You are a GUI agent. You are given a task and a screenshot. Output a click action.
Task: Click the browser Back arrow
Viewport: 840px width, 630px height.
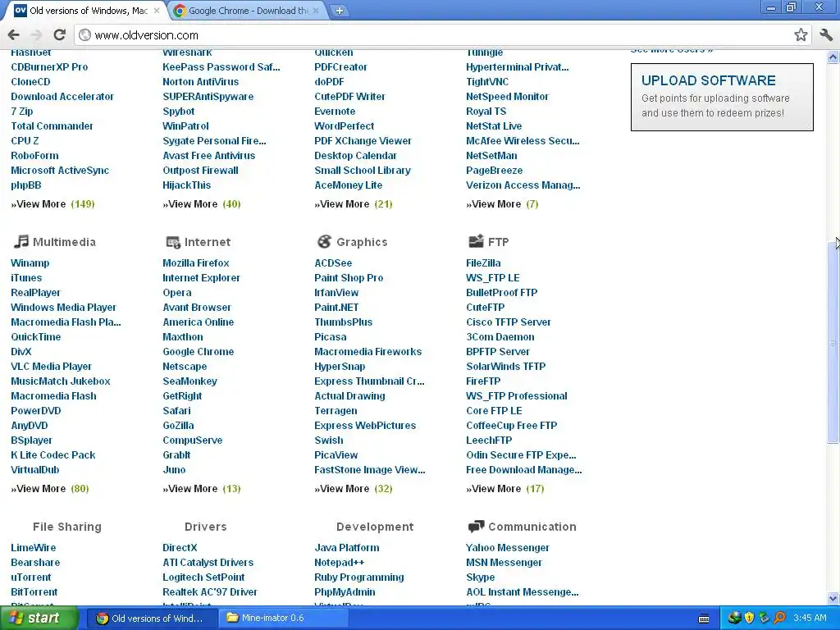(x=13, y=34)
